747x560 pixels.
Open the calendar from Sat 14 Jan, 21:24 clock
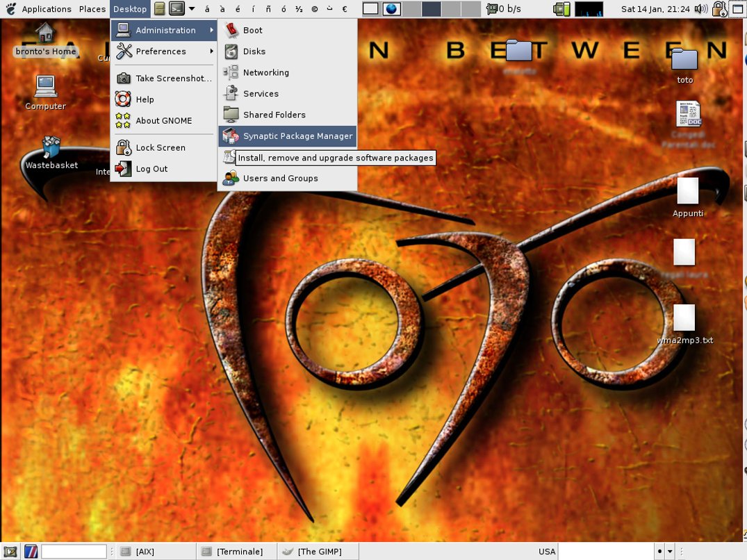(x=655, y=9)
